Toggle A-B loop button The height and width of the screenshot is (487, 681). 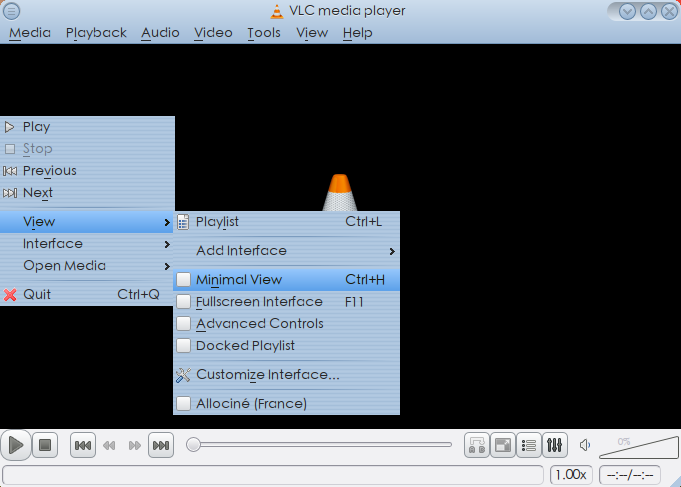pyautogui.click(x=477, y=445)
